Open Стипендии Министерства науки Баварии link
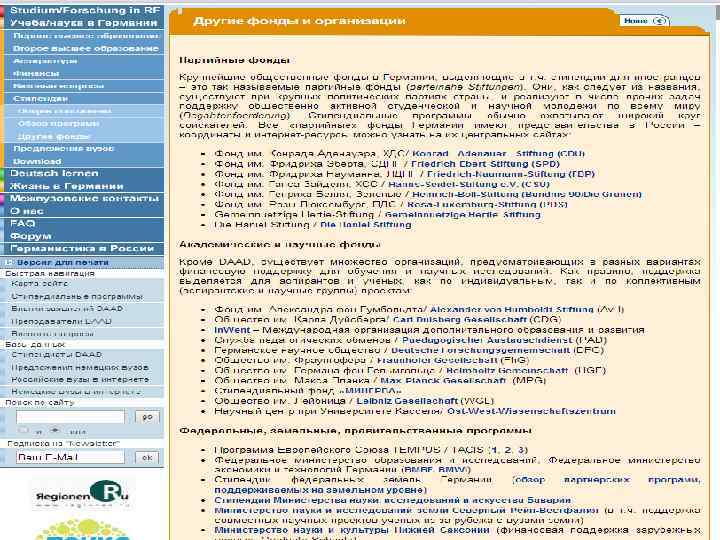720x540 pixels. tap(393, 500)
